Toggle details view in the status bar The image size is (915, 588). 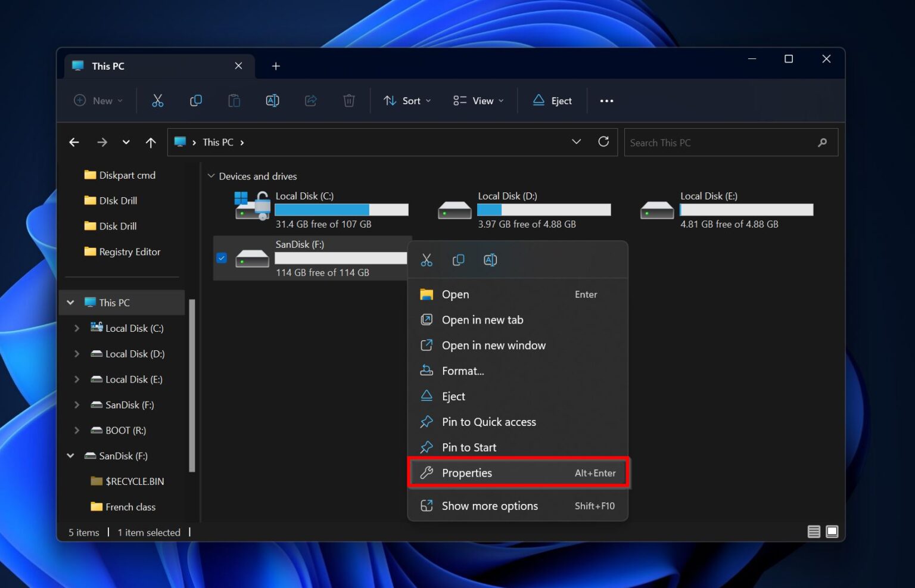tap(814, 531)
